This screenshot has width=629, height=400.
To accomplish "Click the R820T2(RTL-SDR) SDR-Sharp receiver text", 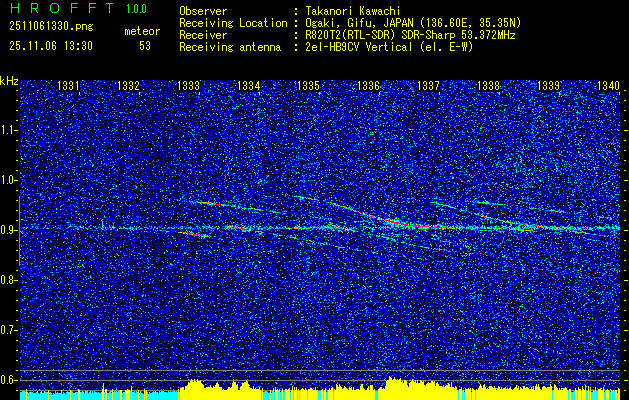I will [x=410, y=35].
